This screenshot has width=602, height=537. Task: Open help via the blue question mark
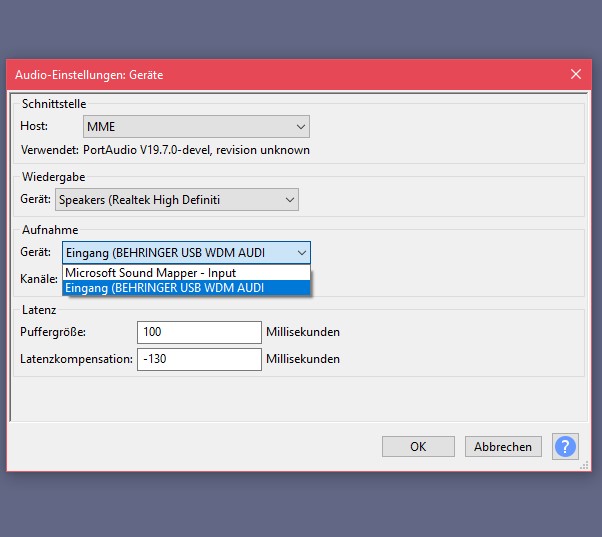point(565,446)
